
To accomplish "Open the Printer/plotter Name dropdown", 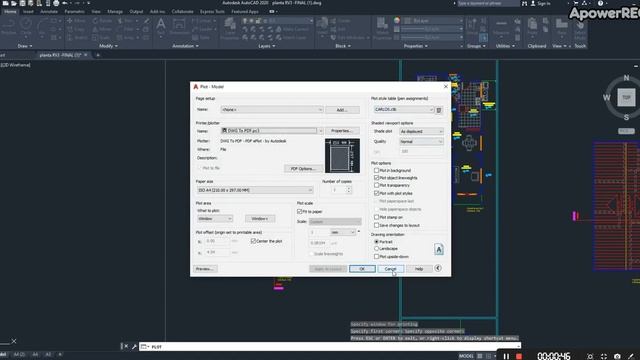I will [272, 131].
